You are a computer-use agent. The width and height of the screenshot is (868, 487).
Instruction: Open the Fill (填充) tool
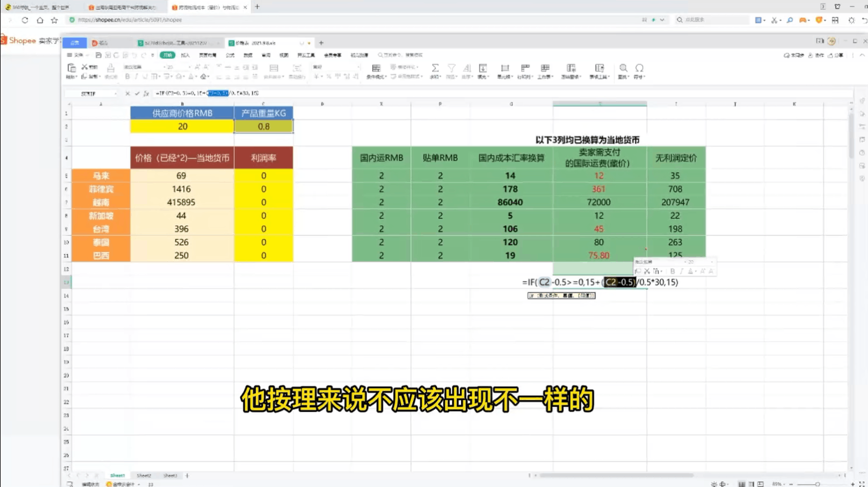click(483, 68)
